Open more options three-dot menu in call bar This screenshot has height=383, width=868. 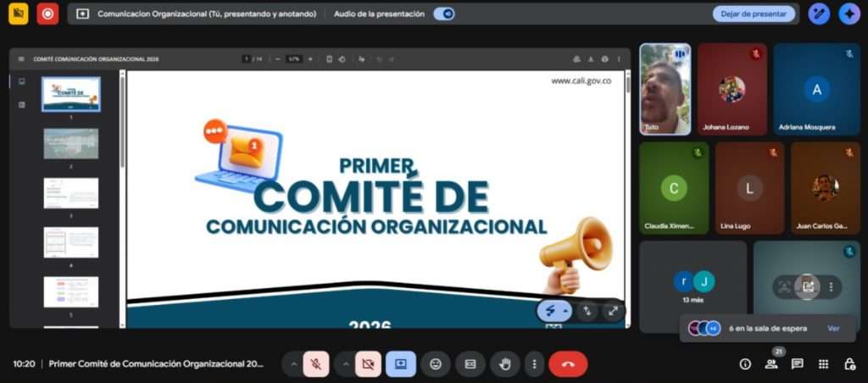pos(533,364)
